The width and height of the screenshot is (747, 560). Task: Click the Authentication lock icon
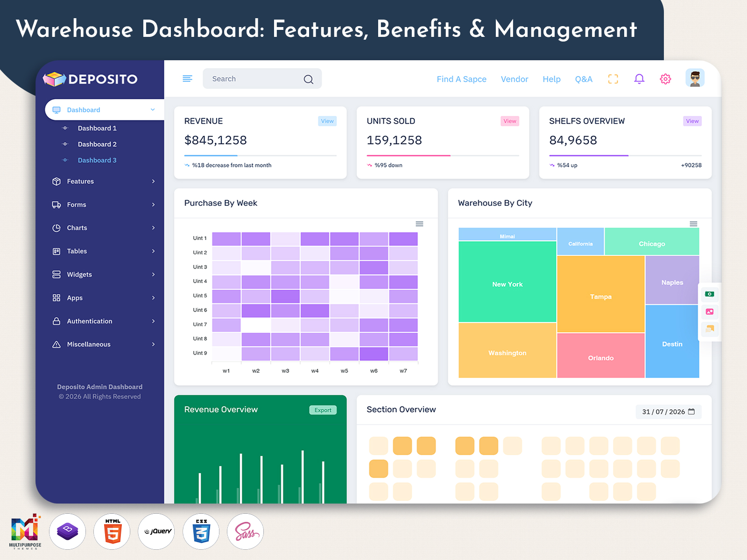56,321
